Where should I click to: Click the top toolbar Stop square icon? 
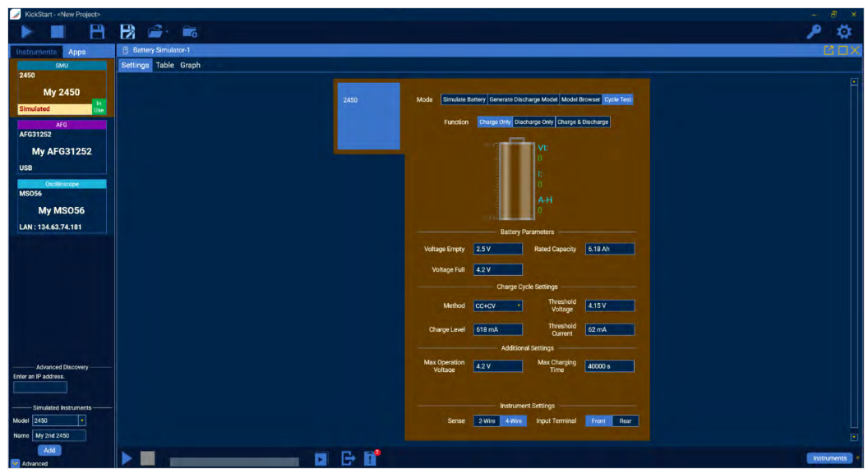[x=58, y=32]
